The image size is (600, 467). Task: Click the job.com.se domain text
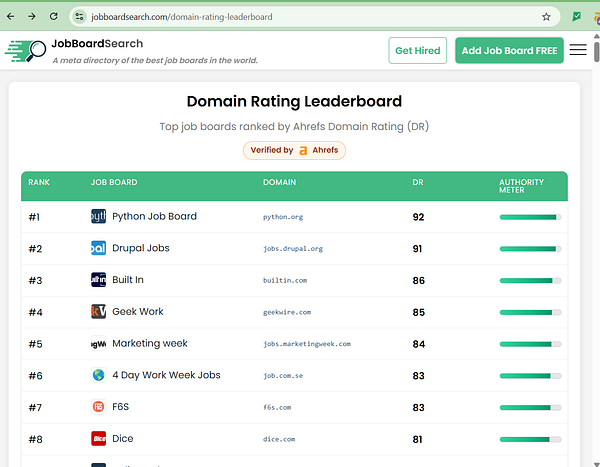(283, 376)
